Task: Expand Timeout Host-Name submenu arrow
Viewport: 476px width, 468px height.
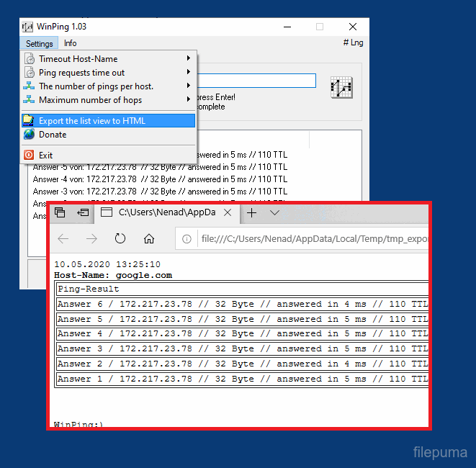Action: click(x=189, y=59)
